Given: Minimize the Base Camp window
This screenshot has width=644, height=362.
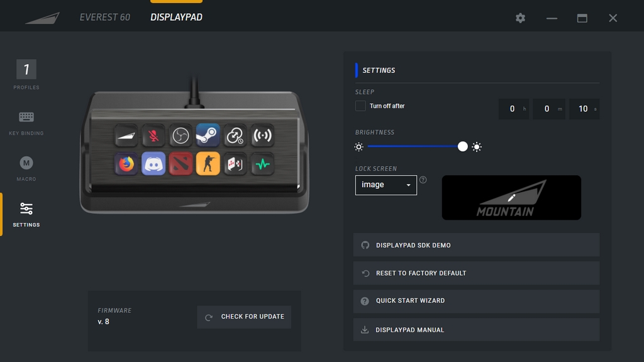Looking at the screenshot, I should pos(552,18).
